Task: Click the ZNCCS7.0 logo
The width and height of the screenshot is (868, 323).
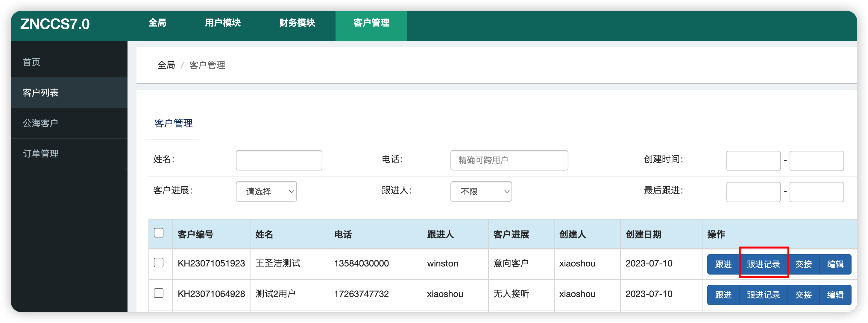Action: (x=55, y=24)
